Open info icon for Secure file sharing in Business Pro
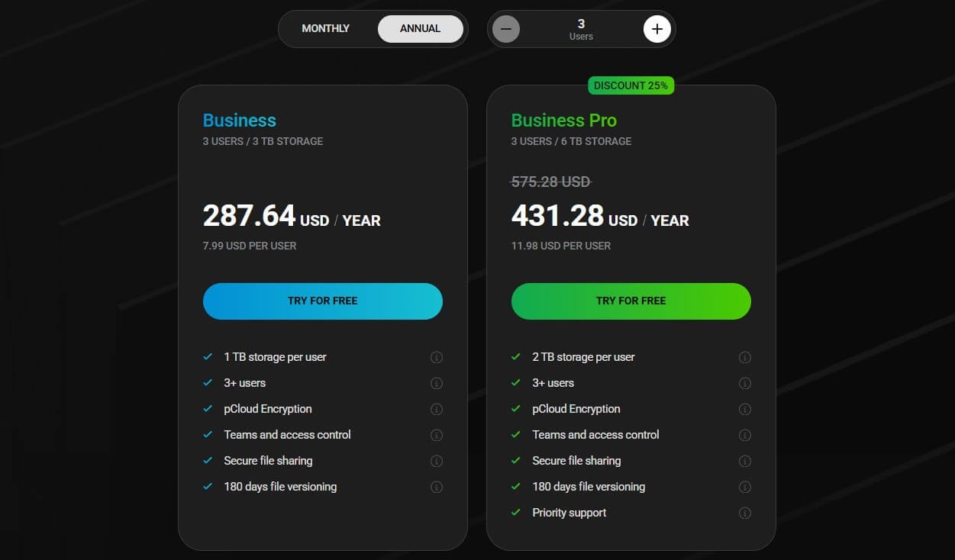The height and width of the screenshot is (560, 955). click(x=745, y=461)
